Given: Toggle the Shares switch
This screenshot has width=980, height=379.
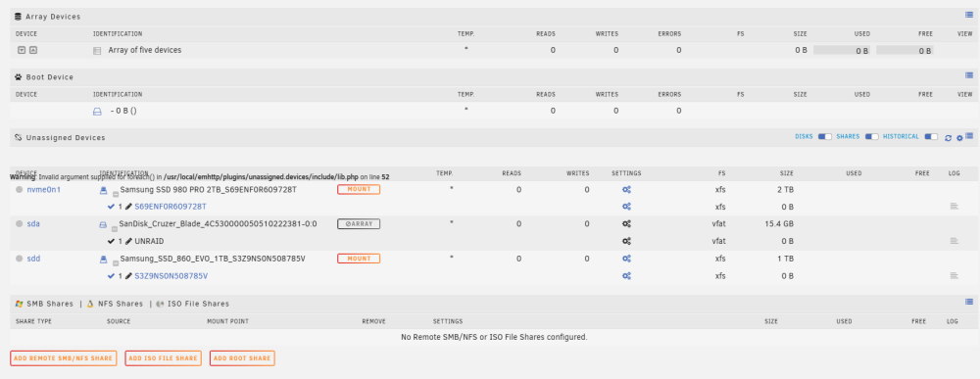Looking at the screenshot, I should coord(872,137).
